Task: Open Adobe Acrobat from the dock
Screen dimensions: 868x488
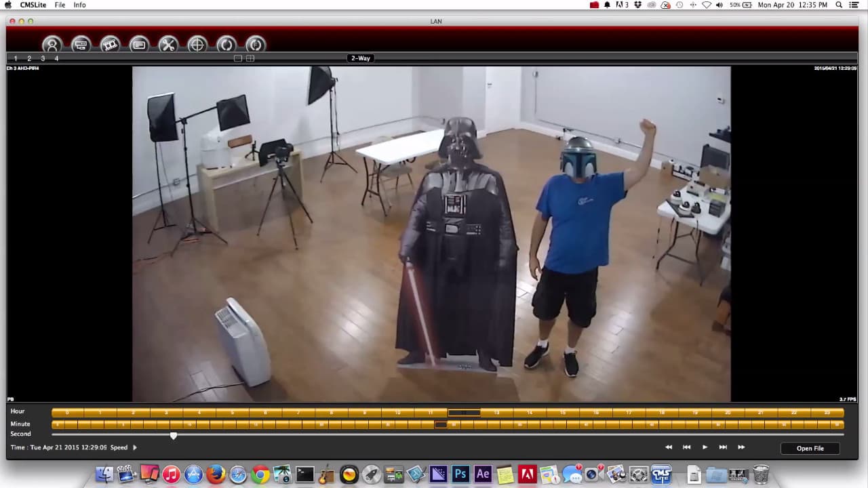Action: [528, 474]
